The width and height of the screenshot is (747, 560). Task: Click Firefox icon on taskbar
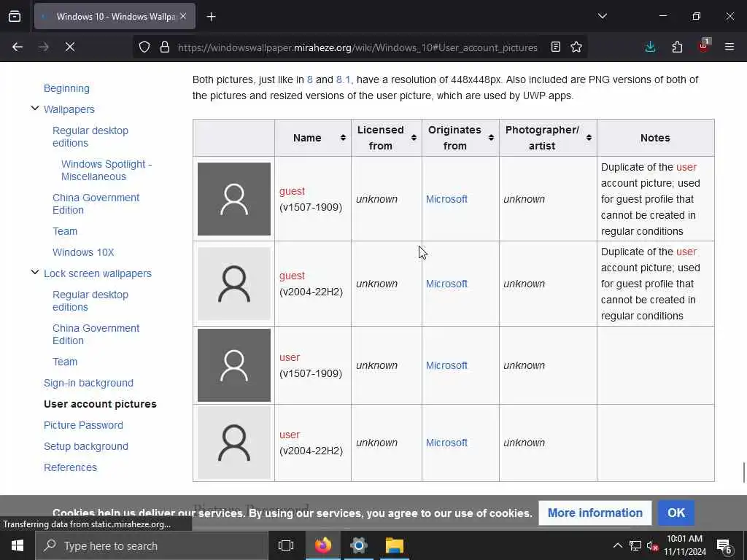322,545
